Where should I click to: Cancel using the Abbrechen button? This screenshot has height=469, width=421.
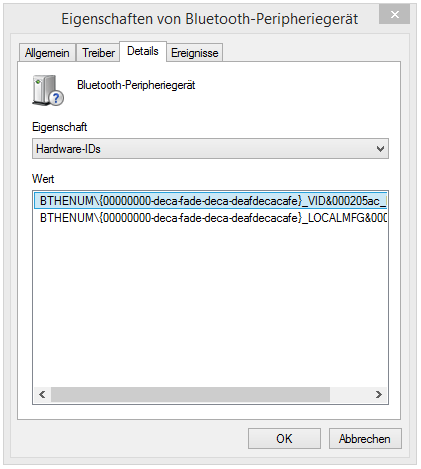[365, 439]
